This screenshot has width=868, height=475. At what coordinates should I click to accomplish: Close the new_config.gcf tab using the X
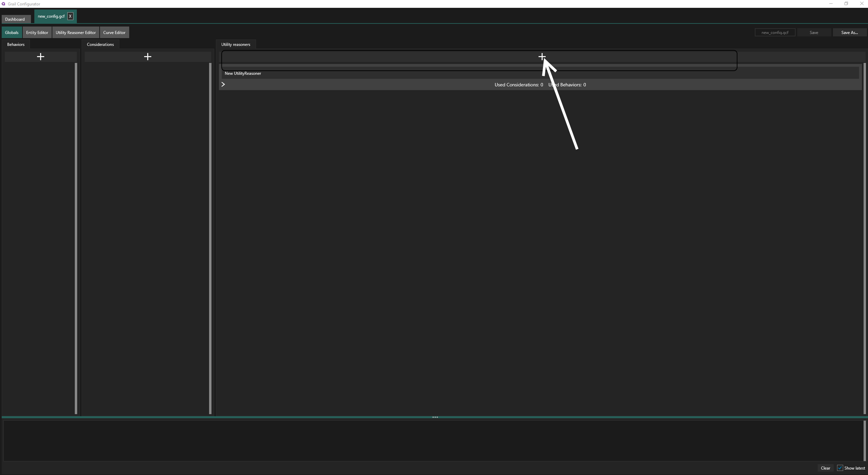pyautogui.click(x=70, y=16)
